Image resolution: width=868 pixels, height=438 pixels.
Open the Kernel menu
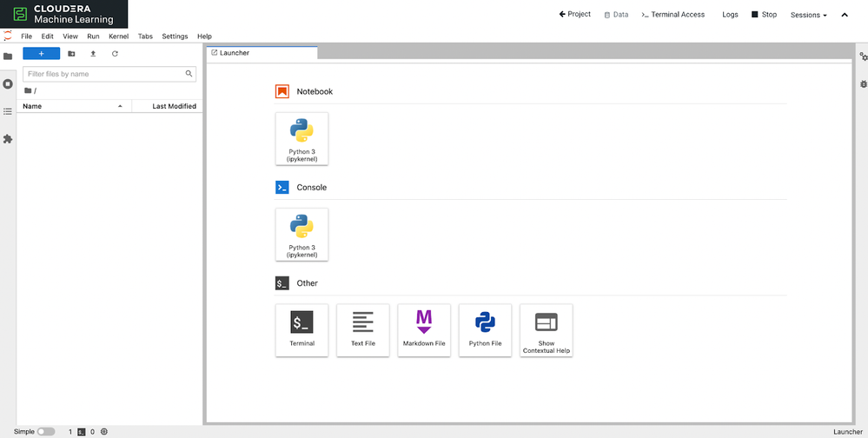click(x=118, y=36)
